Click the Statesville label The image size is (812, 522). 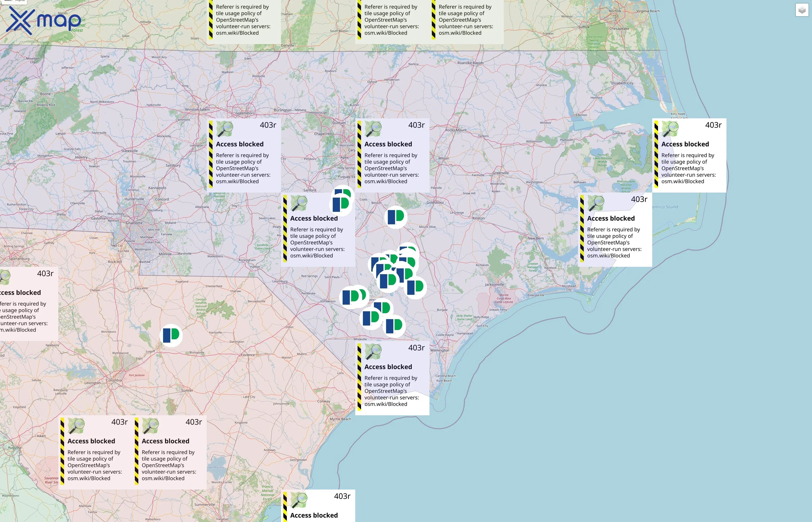[x=129, y=151]
